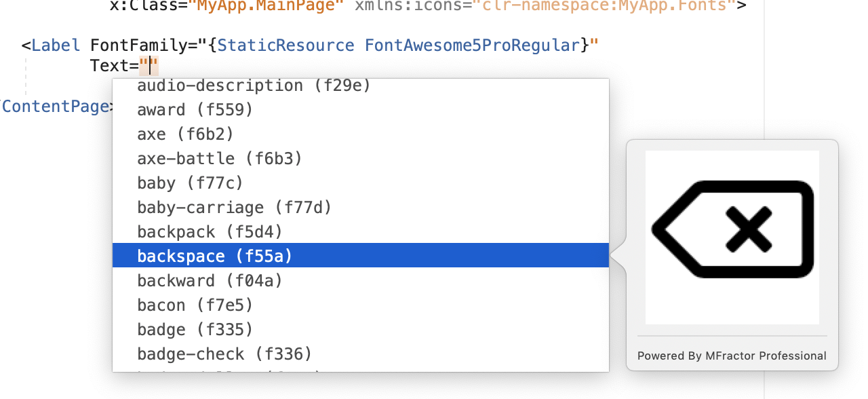Viewport: 868px width, 399px height.
Task: Click the Label tag name
Action: coord(56,45)
